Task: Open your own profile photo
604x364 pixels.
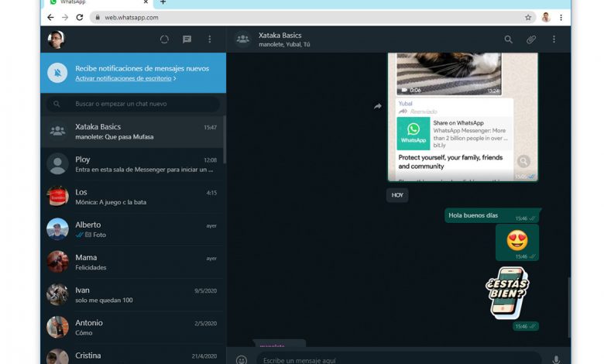Action: tap(57, 39)
